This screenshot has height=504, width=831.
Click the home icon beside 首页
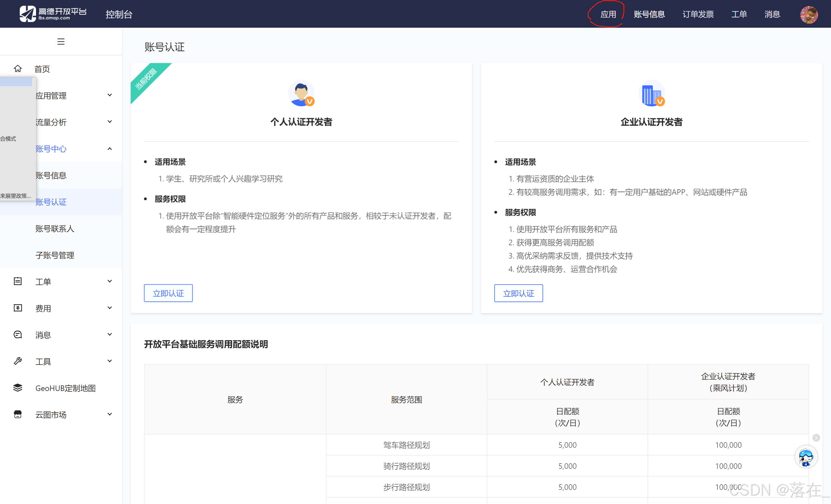tap(17, 69)
